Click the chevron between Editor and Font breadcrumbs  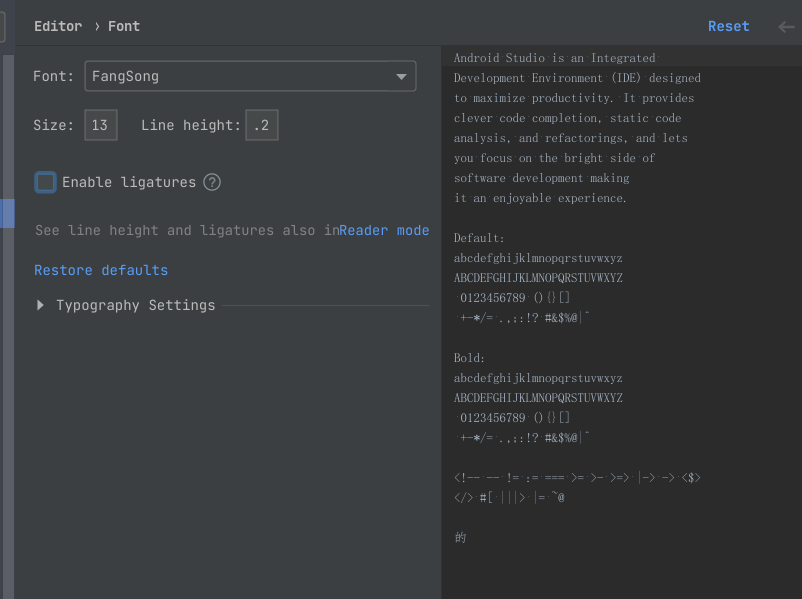(x=99, y=26)
